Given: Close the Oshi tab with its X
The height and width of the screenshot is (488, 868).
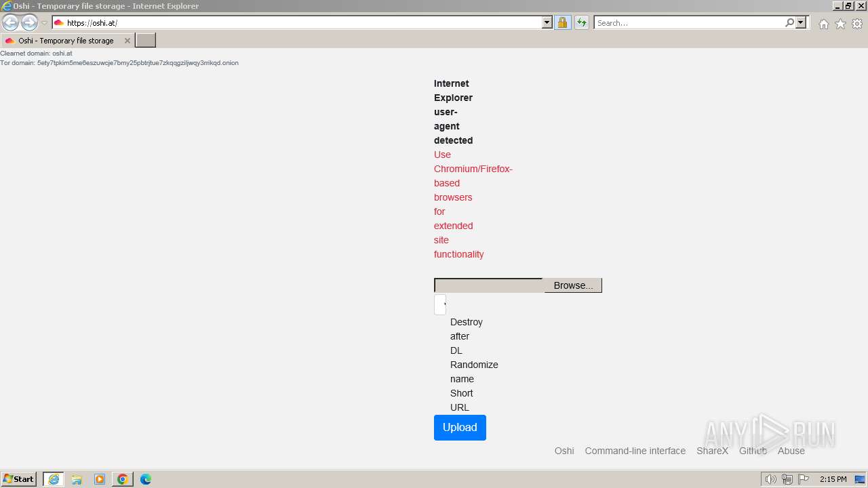Looking at the screenshot, I should pyautogui.click(x=127, y=41).
